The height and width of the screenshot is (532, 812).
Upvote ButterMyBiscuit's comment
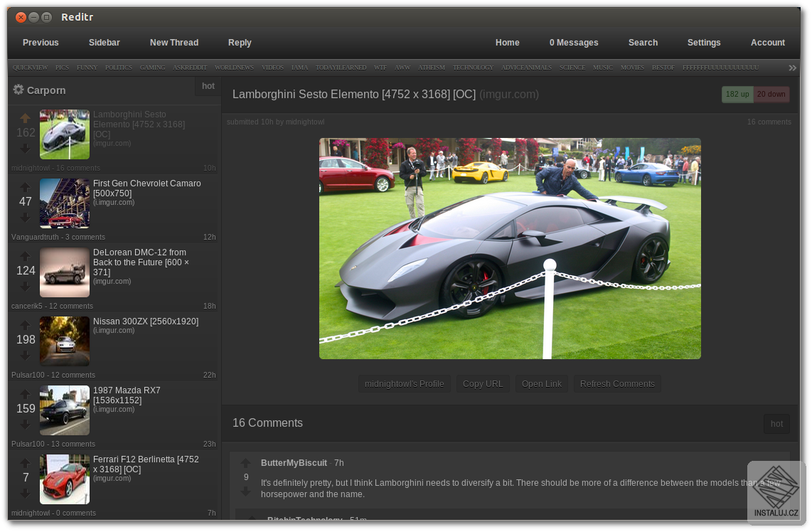coord(246,463)
